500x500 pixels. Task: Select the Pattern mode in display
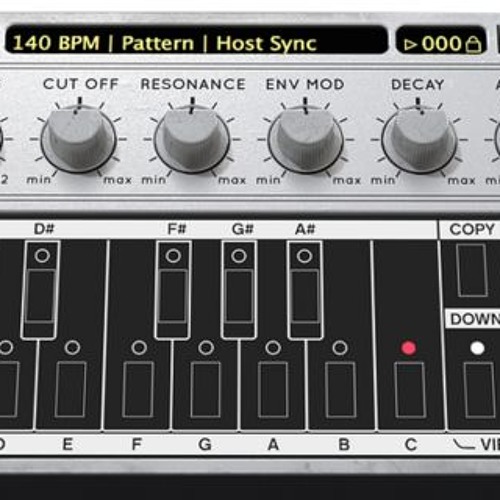click(158, 43)
